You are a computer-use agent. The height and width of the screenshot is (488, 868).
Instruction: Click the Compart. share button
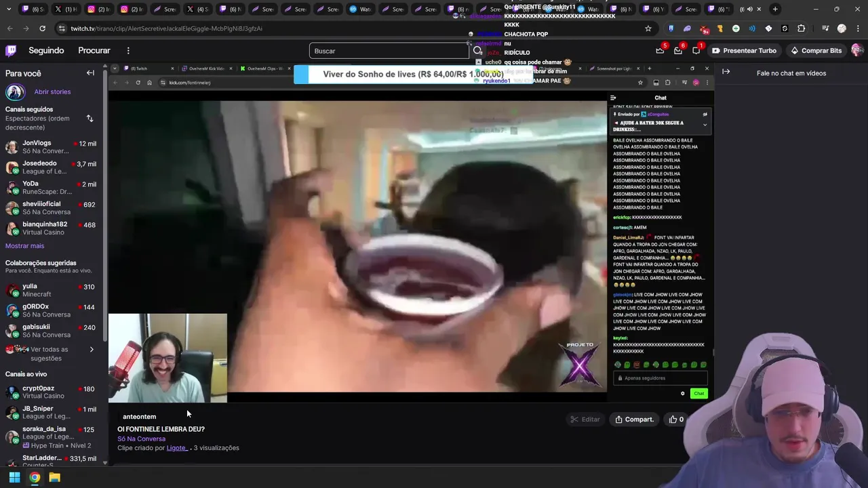pyautogui.click(x=634, y=420)
